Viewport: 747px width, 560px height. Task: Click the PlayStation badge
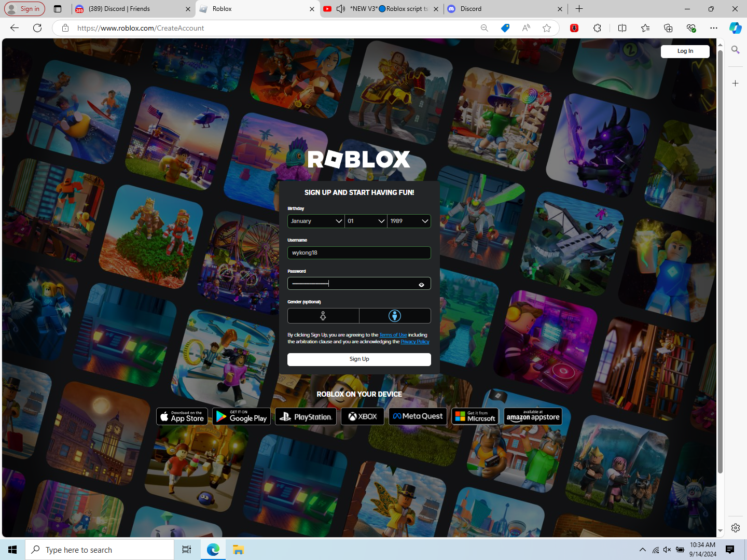tap(306, 416)
